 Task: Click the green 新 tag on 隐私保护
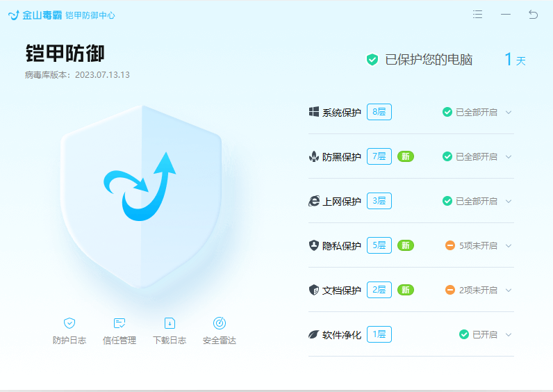[406, 245]
